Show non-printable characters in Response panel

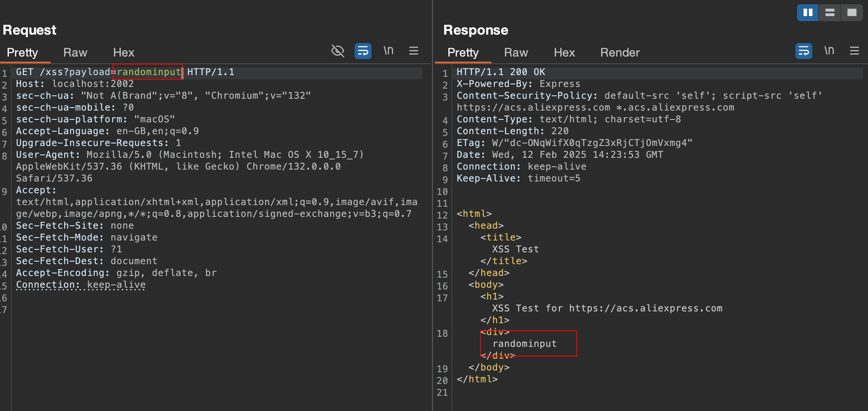pos(829,51)
